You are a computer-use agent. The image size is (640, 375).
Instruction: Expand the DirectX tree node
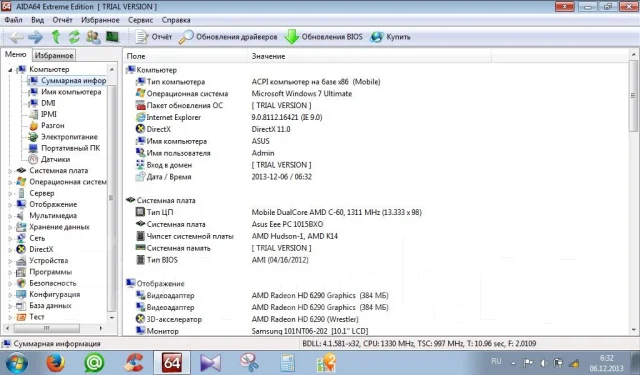[10, 250]
